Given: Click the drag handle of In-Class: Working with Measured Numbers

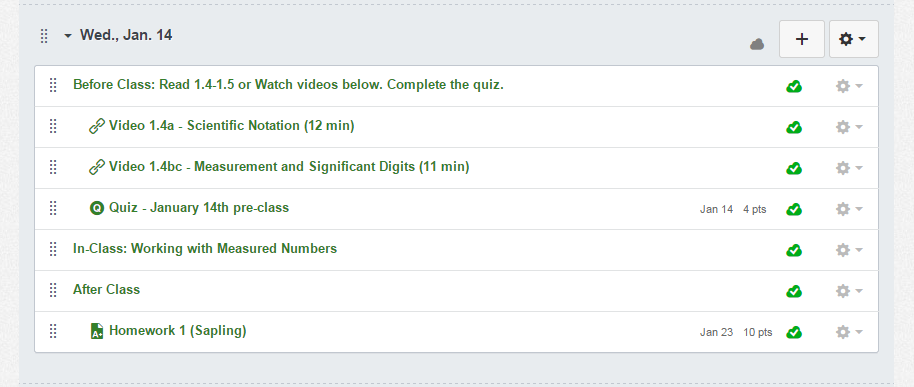Looking at the screenshot, I should pyautogui.click(x=53, y=249).
